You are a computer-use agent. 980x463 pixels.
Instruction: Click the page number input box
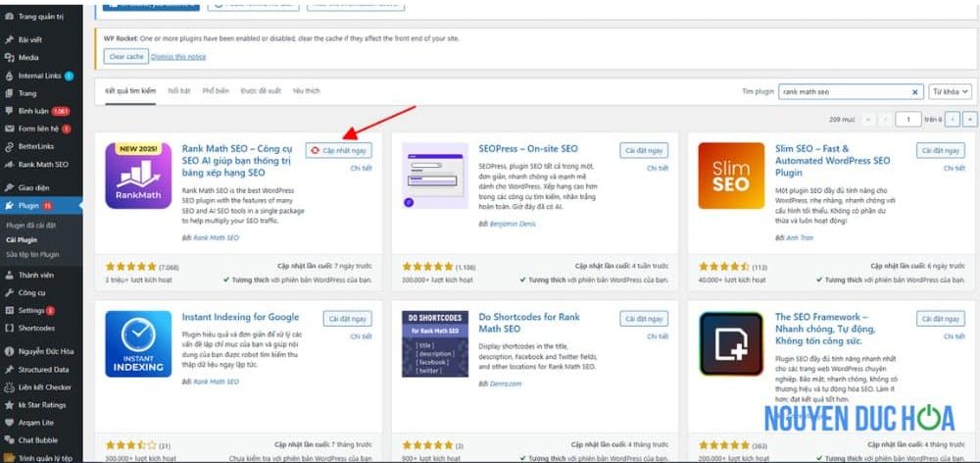click(x=908, y=119)
